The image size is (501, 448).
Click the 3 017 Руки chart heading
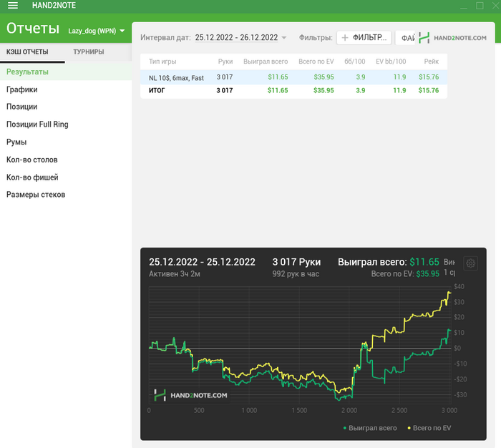pyautogui.click(x=296, y=262)
